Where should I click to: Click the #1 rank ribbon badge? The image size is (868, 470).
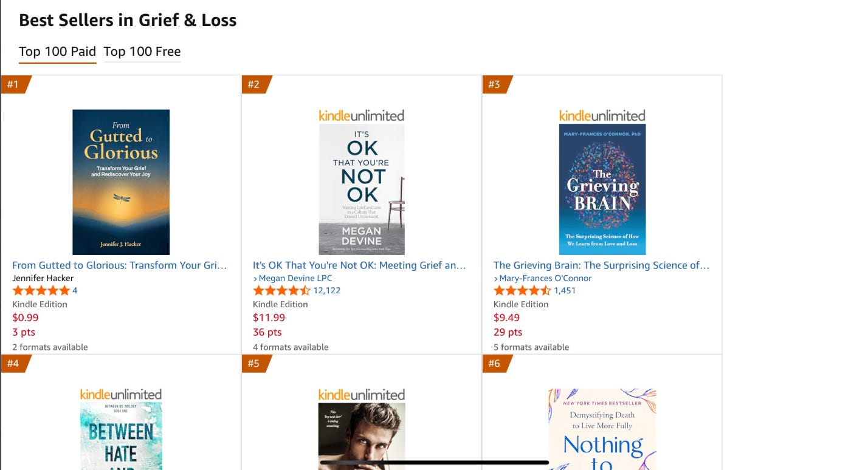click(13, 84)
